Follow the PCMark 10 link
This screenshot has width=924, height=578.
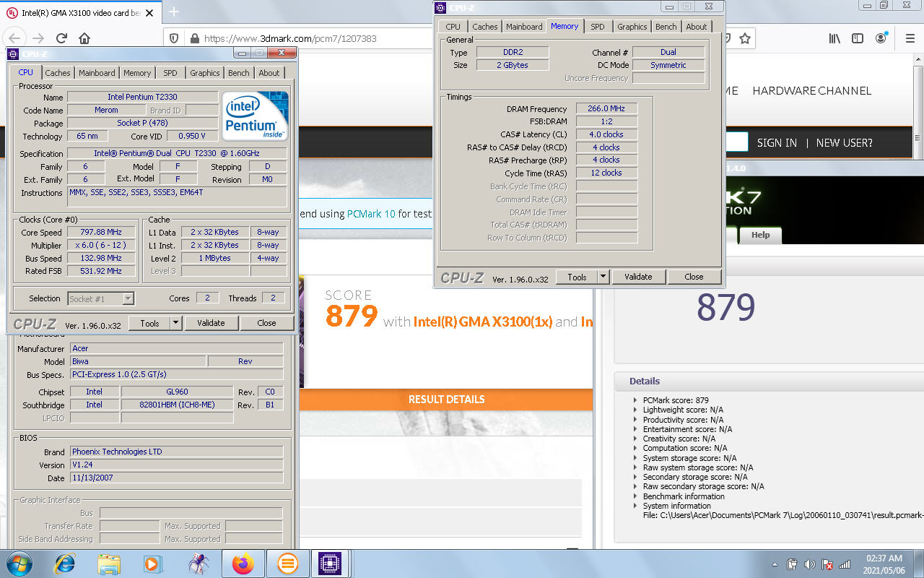[371, 214]
